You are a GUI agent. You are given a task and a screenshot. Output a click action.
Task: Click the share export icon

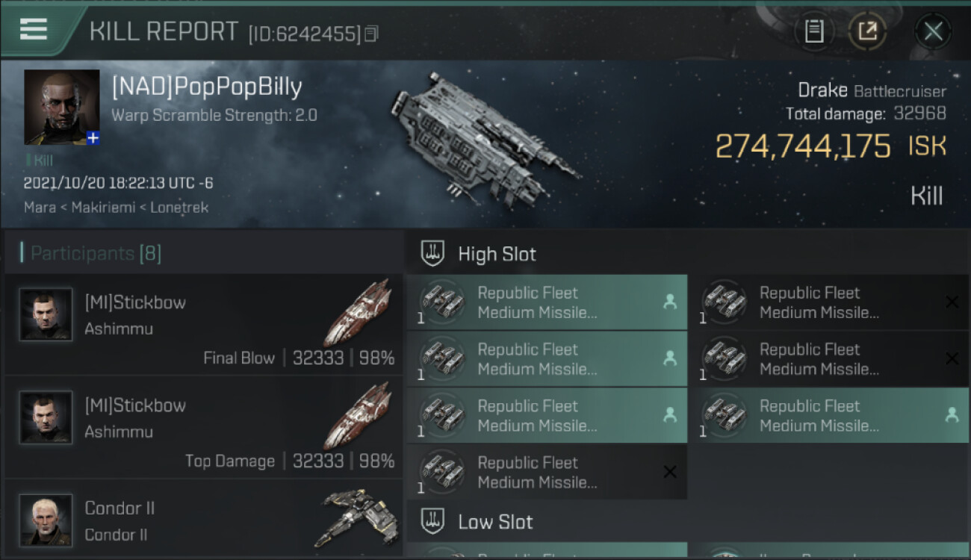pos(867,31)
